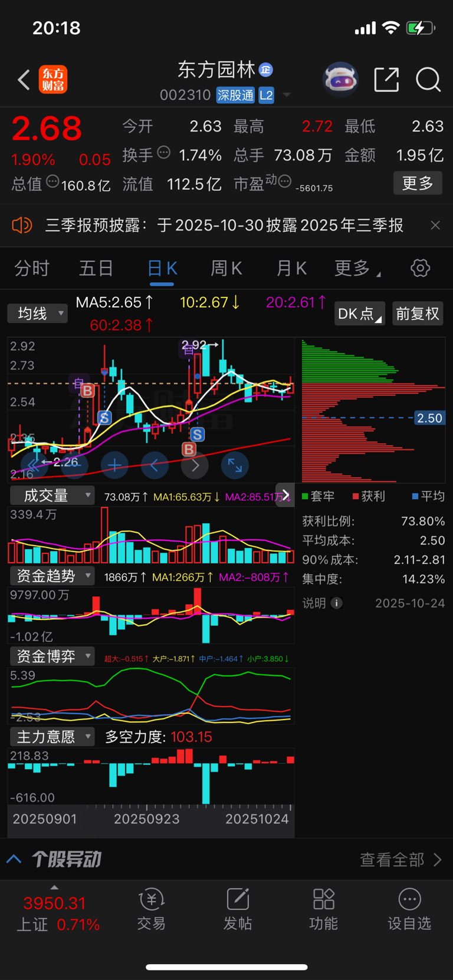Switch to the 五日 tab

[x=96, y=269]
